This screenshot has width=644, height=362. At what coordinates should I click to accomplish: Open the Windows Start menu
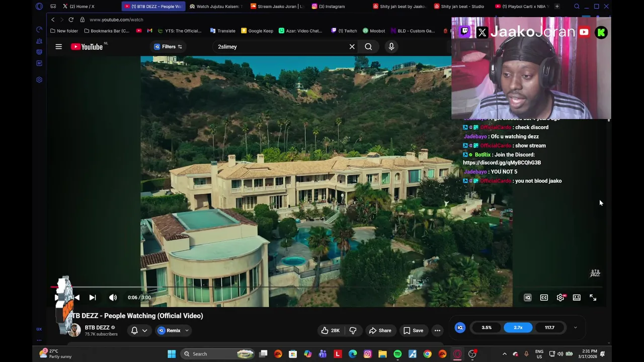[x=172, y=354]
